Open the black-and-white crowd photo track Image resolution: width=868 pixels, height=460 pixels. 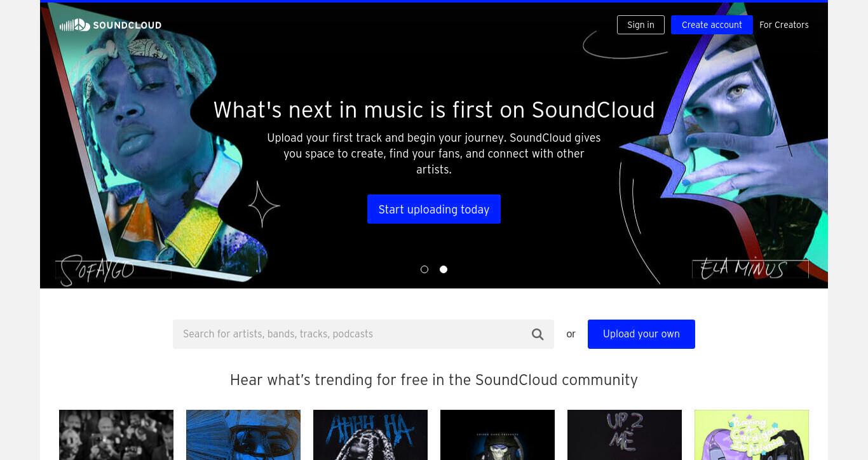(116, 435)
